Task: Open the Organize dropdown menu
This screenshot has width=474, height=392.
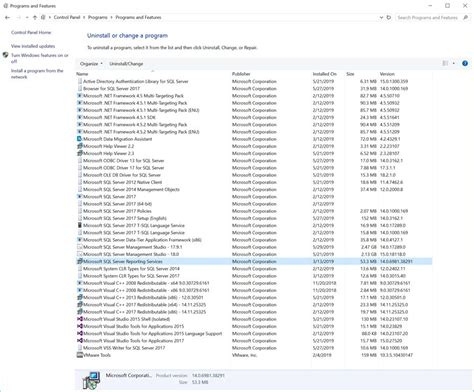Action: pos(91,64)
